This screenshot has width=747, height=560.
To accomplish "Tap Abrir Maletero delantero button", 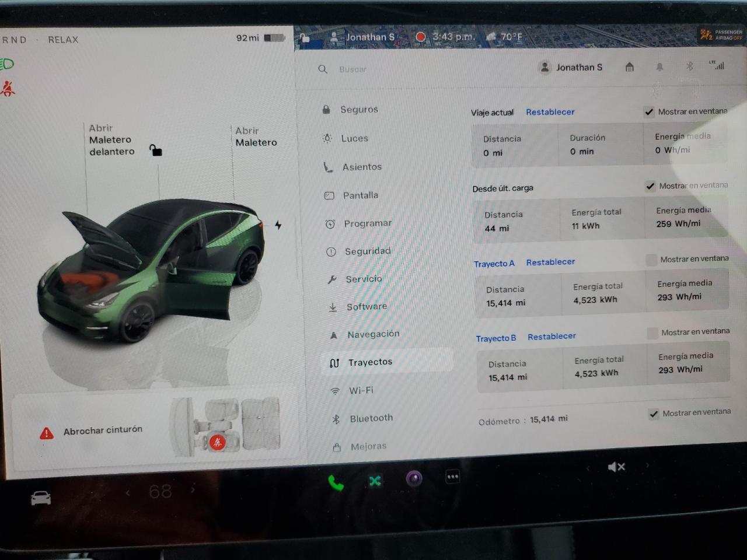I will coord(111,140).
